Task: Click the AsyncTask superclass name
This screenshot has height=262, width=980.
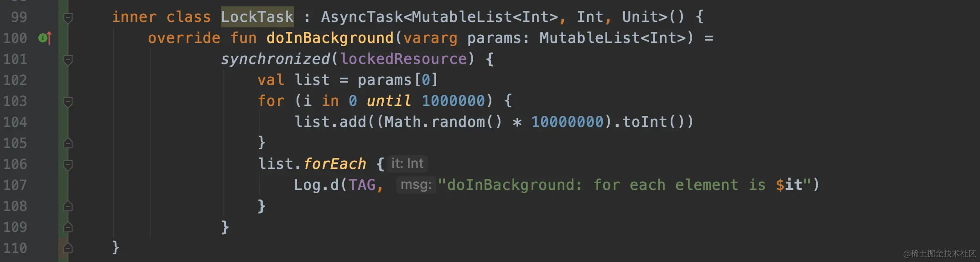Action: coord(362,17)
